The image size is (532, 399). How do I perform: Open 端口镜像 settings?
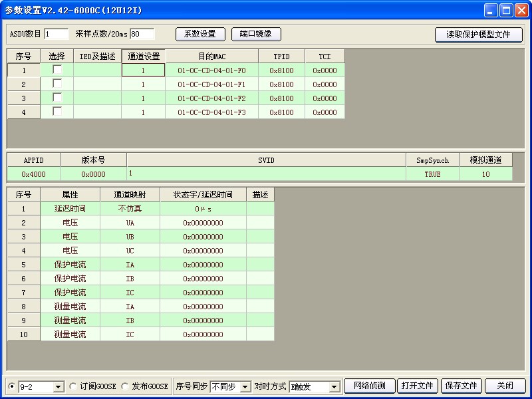(x=256, y=34)
